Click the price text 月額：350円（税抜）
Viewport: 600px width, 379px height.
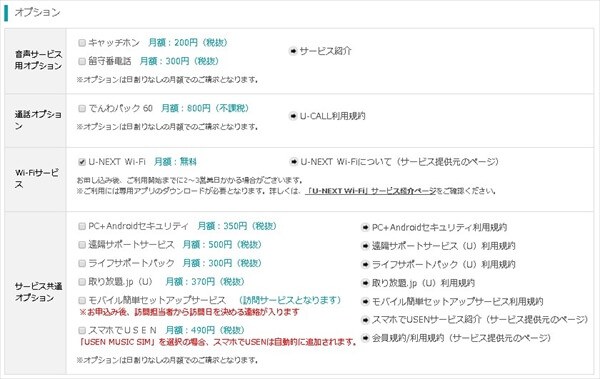(x=237, y=226)
